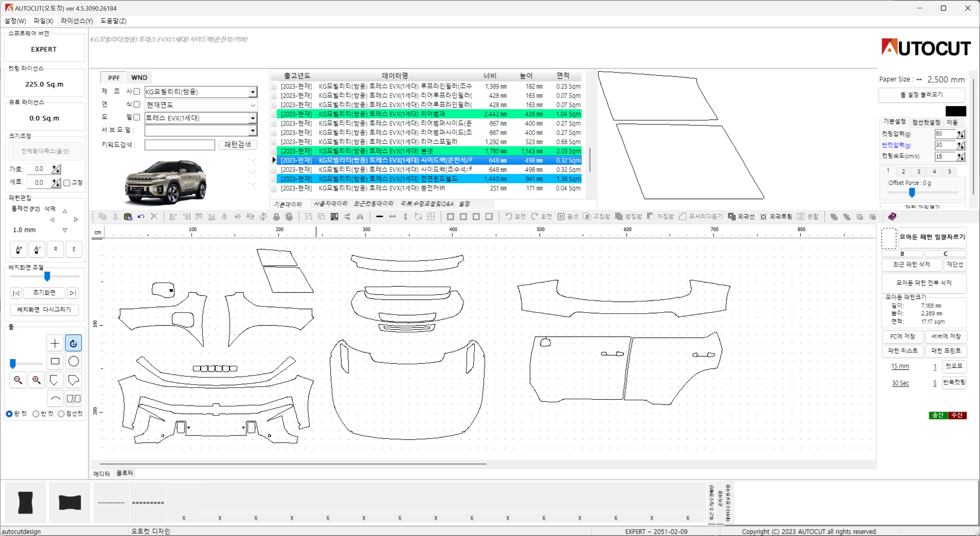Click the X delete icon in the toolbar
This screenshot has height=536, width=980.
[x=154, y=217]
